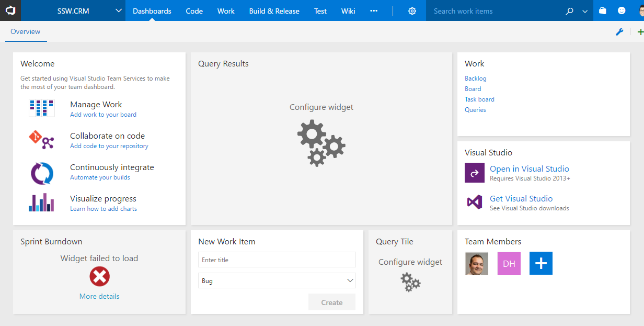The height and width of the screenshot is (326, 644).
Task: Open the Code menu
Action: tap(194, 11)
